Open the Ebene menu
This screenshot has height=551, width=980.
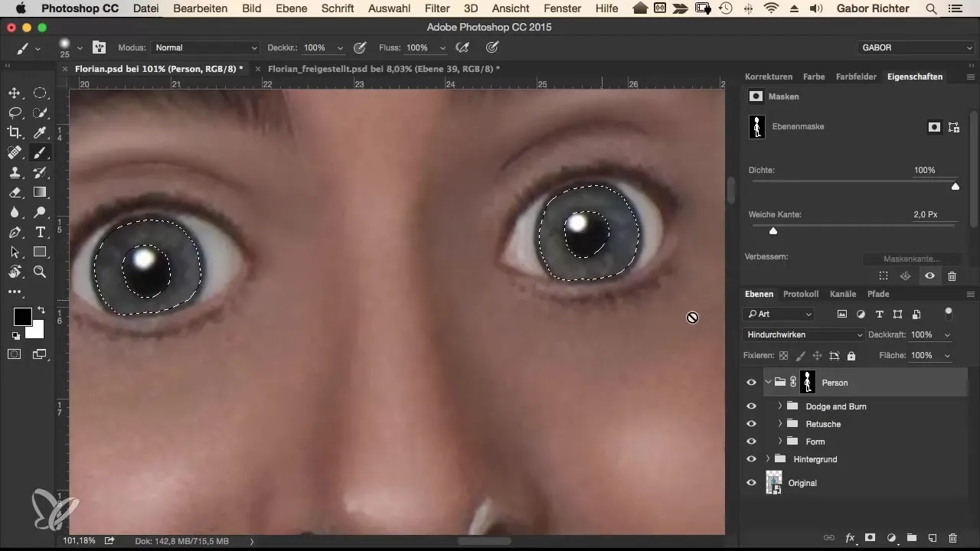292,8
